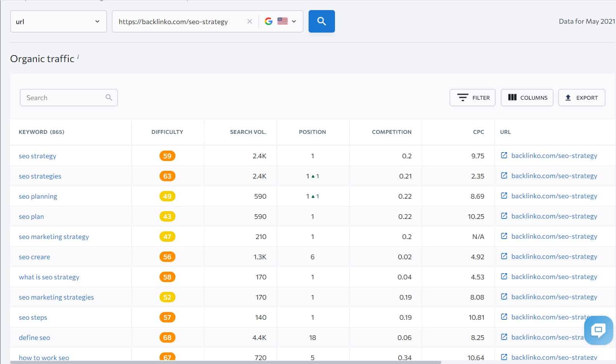Click the 'Organic traffic' heading

click(x=42, y=59)
